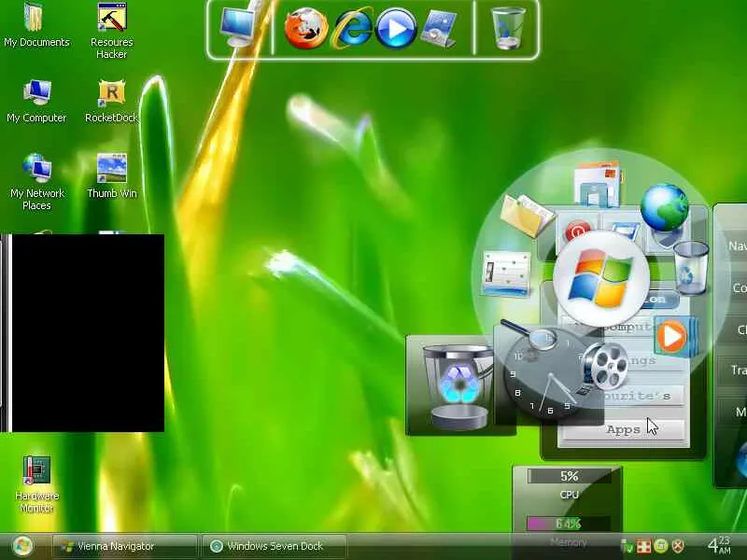
Task: Click the red grid tray icon
Action: coord(643,546)
